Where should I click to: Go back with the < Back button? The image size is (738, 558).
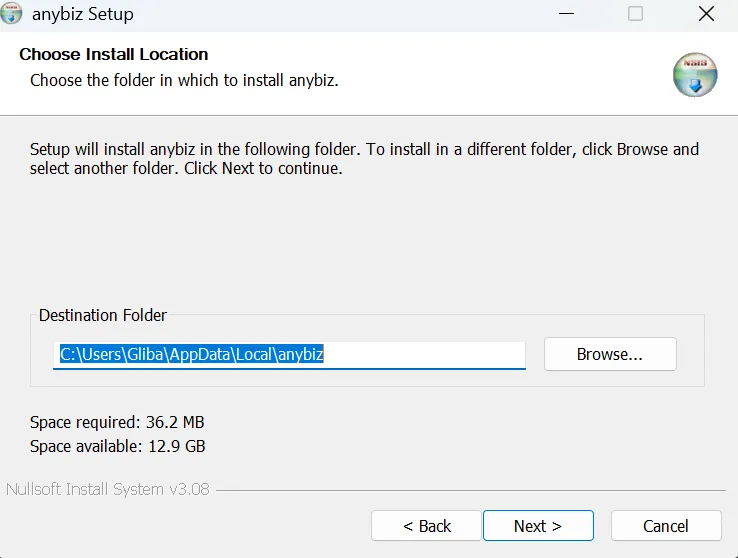point(426,526)
